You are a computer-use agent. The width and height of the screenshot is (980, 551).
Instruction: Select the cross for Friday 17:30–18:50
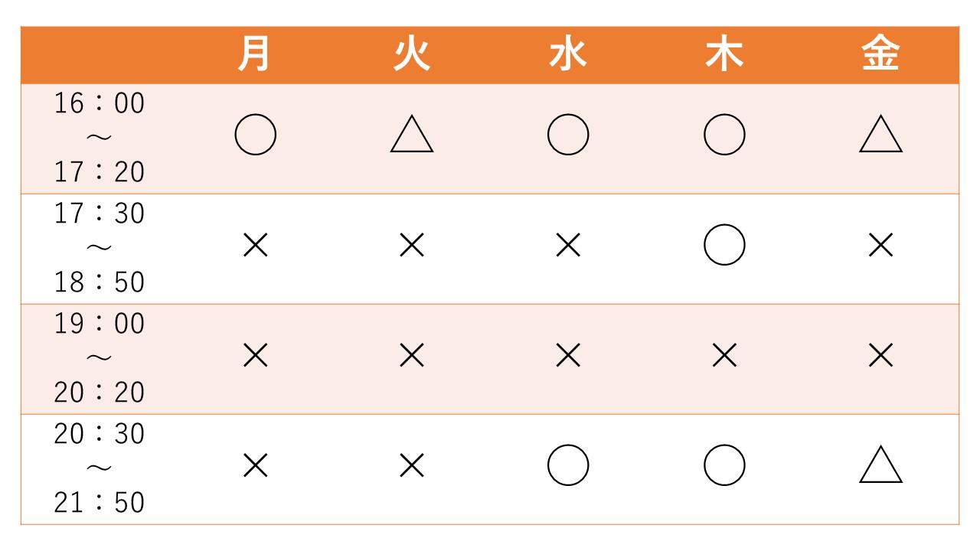point(880,246)
